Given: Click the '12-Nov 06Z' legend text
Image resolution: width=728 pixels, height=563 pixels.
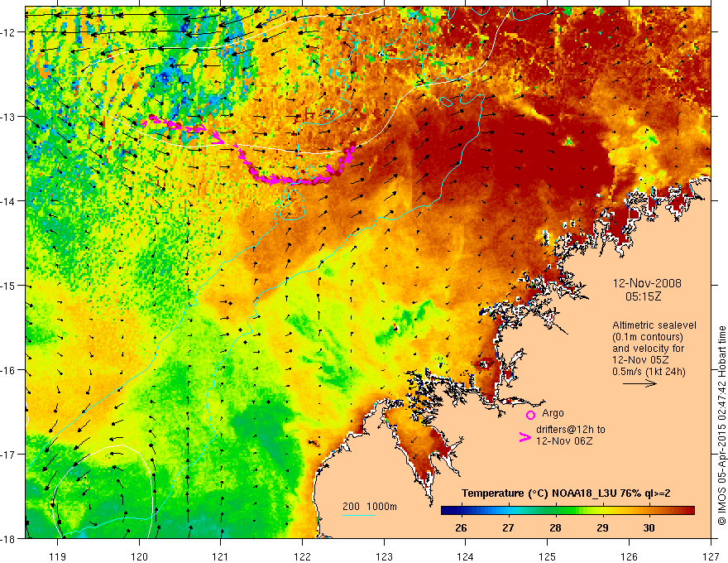Looking at the screenshot, I should (564, 441).
